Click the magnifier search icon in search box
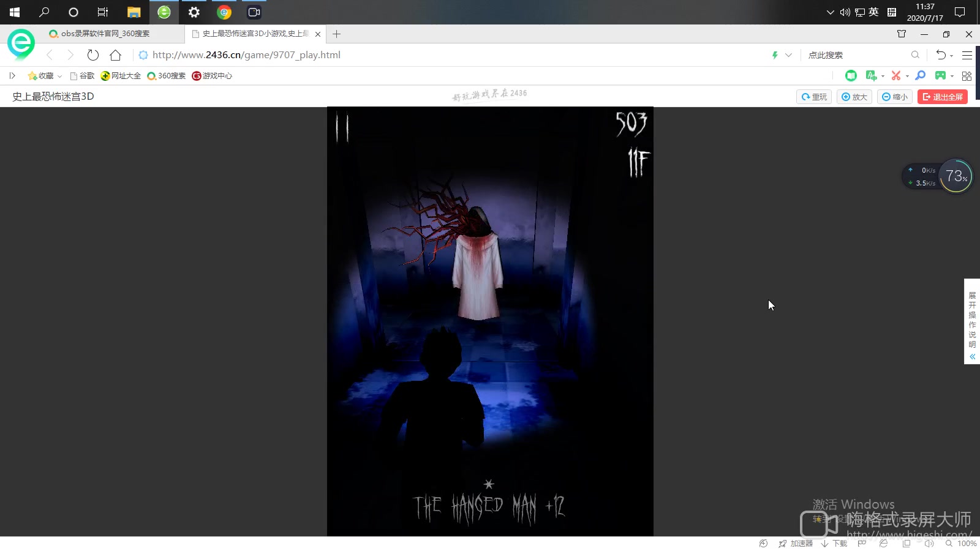Screen dimensions: 980x551 915,55
